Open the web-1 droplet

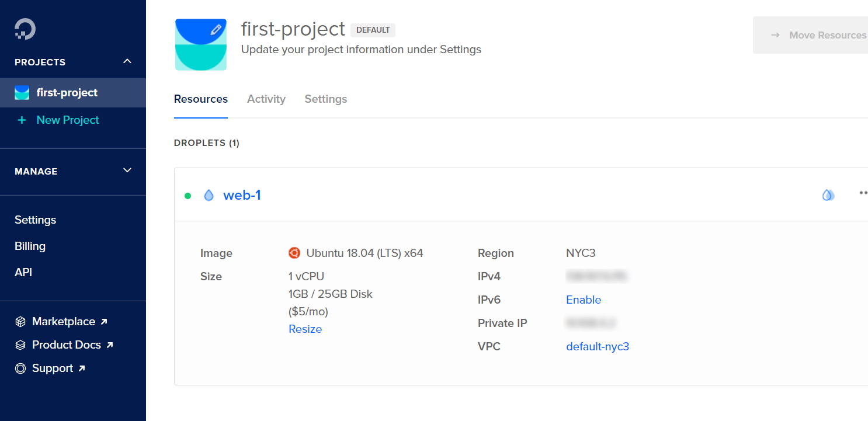point(242,195)
